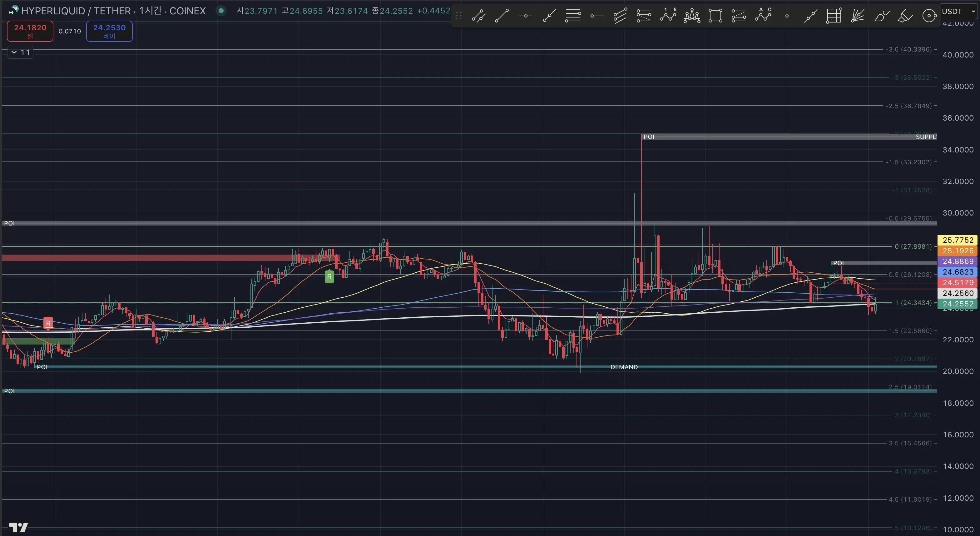Viewport: 980px width, 536px height.
Task: Click the purple 24.8869 price label
Action: click(958, 261)
